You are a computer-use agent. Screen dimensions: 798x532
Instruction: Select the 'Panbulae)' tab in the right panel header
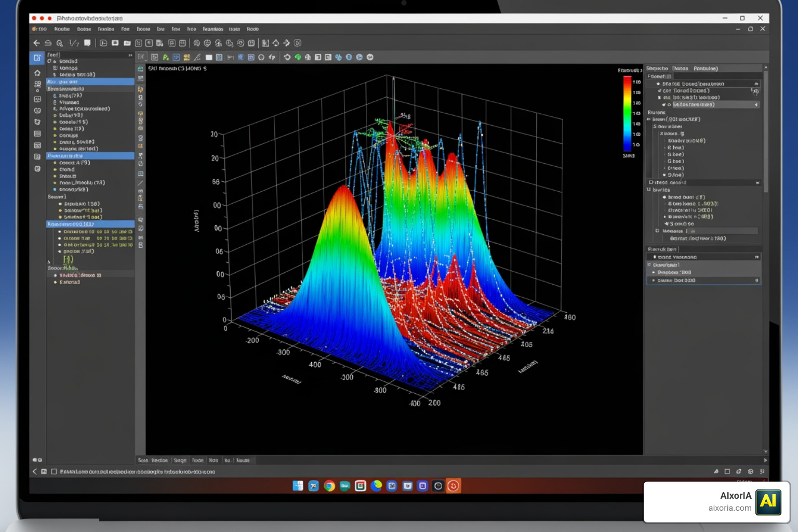click(706, 69)
